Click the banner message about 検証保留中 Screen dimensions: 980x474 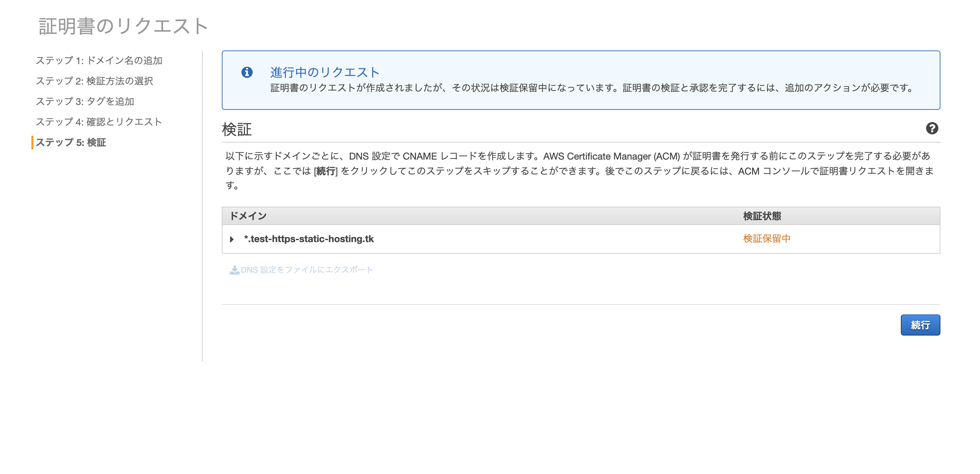click(x=592, y=88)
